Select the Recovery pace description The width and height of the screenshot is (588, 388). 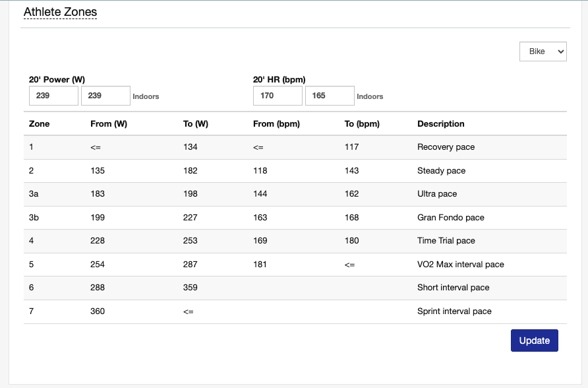pyautogui.click(x=446, y=147)
